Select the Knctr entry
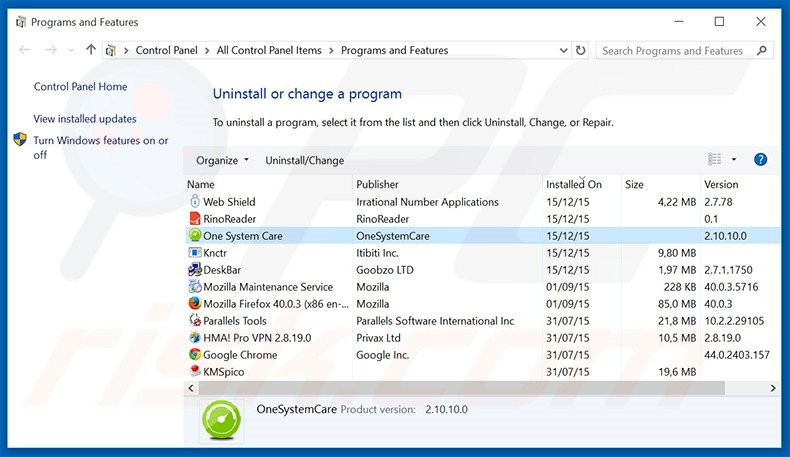790x457 pixels. [215, 253]
